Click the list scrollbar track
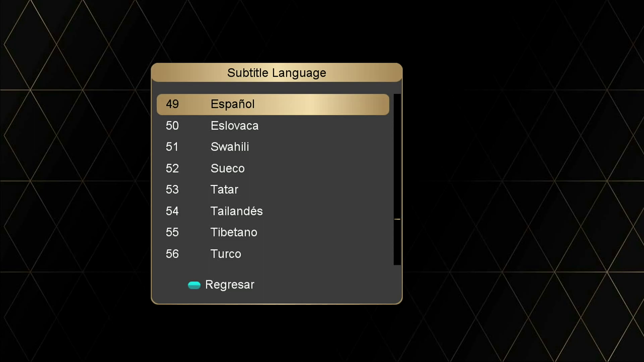The height and width of the screenshot is (362, 644). coord(397,151)
